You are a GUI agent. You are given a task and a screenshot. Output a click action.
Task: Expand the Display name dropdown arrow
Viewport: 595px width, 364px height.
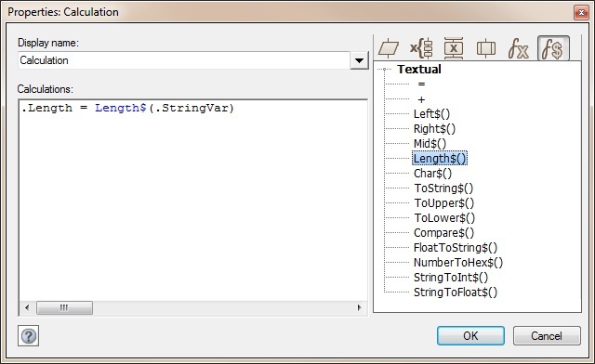pyautogui.click(x=359, y=60)
